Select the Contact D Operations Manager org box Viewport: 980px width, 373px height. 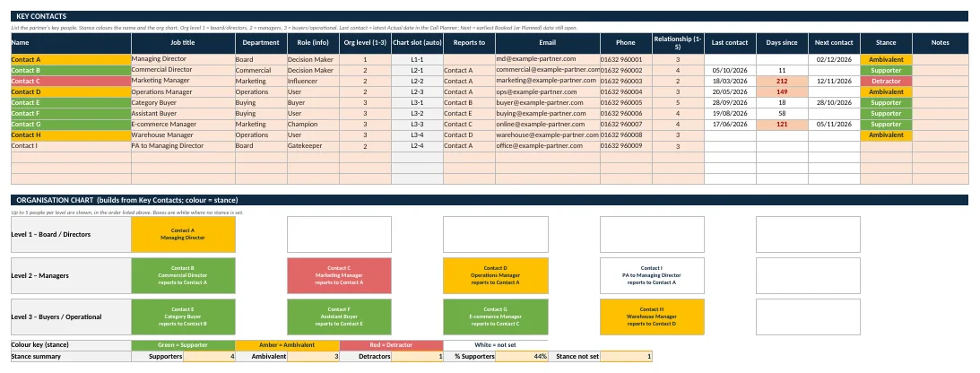pyautogui.click(x=496, y=275)
